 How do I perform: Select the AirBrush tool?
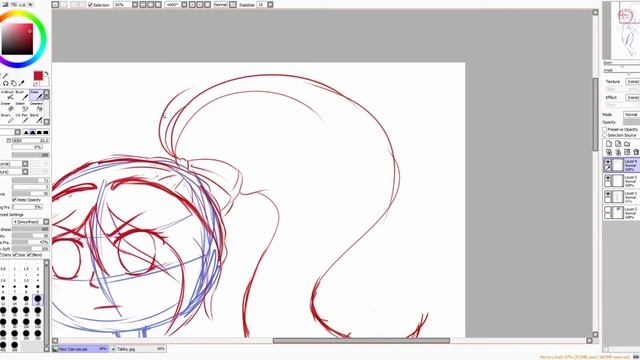point(7,95)
